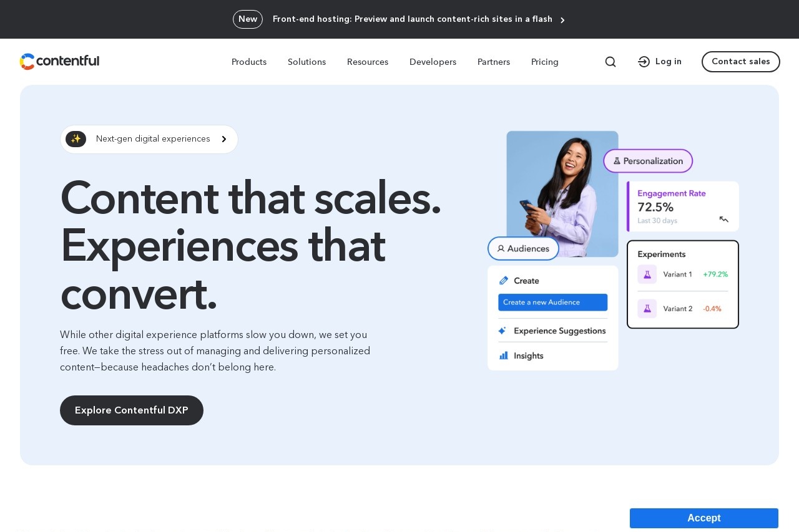799x532 pixels.
Task: Open the Developers menu
Action: [433, 62]
